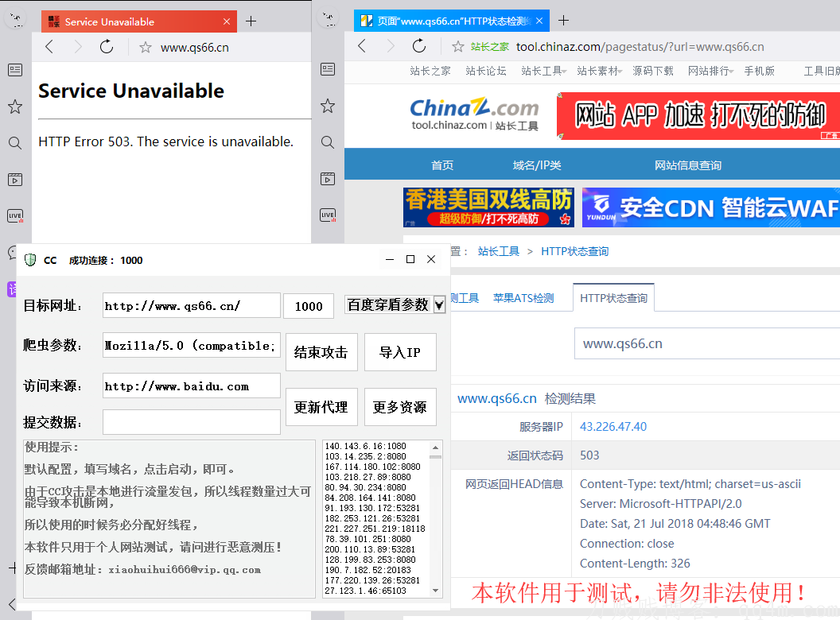
Task: Click 爬虫参数 input field
Action: (x=191, y=345)
